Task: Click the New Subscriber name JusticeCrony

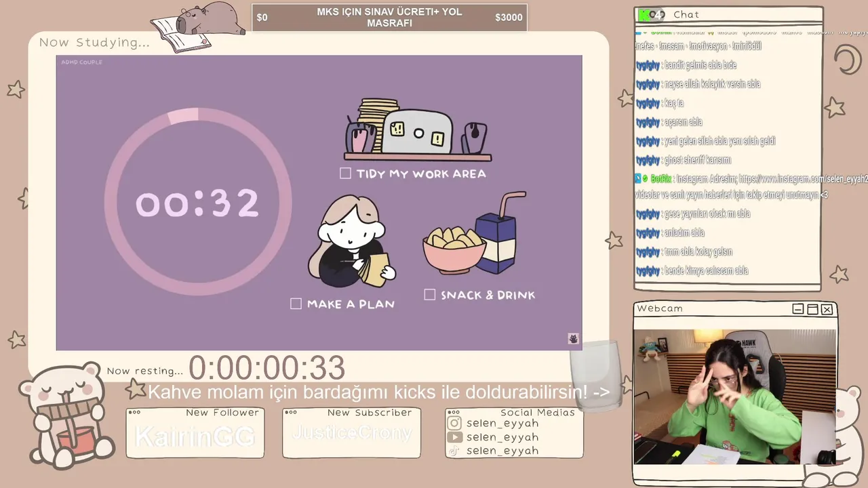Action: click(351, 433)
